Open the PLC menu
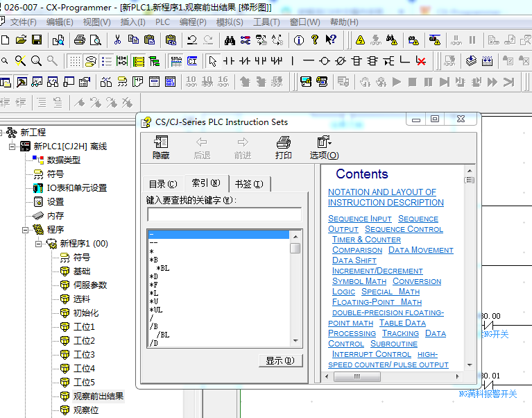 (x=162, y=22)
